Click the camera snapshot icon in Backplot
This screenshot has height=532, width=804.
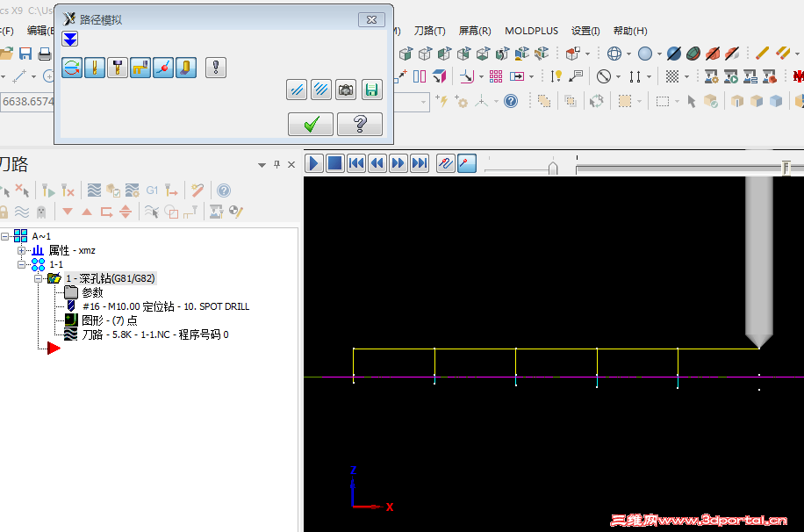(x=346, y=90)
